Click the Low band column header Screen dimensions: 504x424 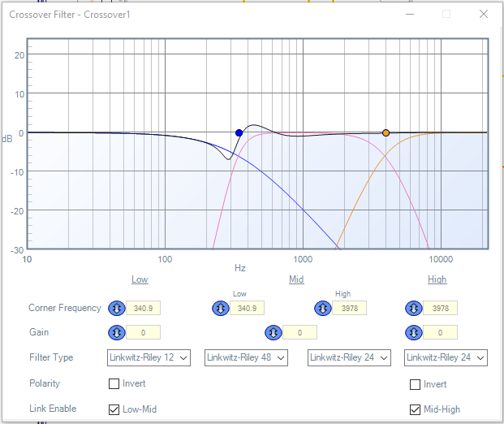click(x=140, y=279)
